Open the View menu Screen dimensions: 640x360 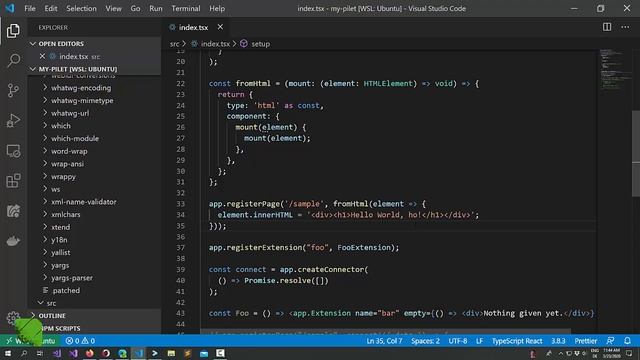tap(113, 8)
